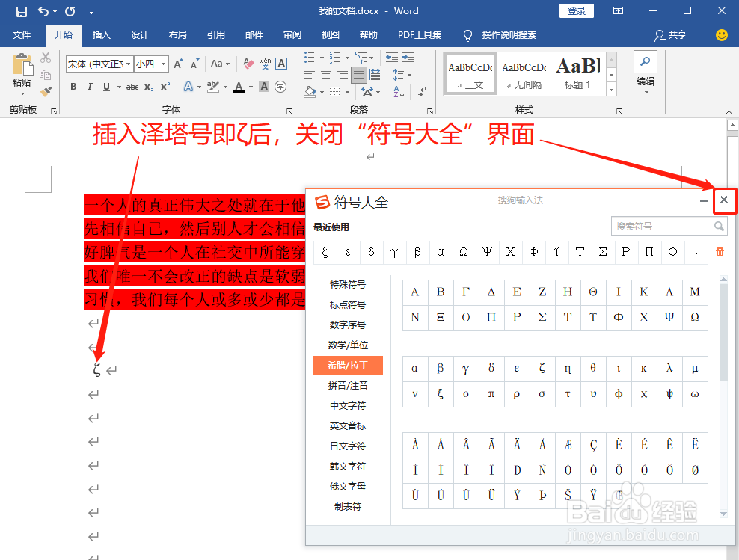
Task: Decrease font size with A-down icon
Action: point(194,64)
